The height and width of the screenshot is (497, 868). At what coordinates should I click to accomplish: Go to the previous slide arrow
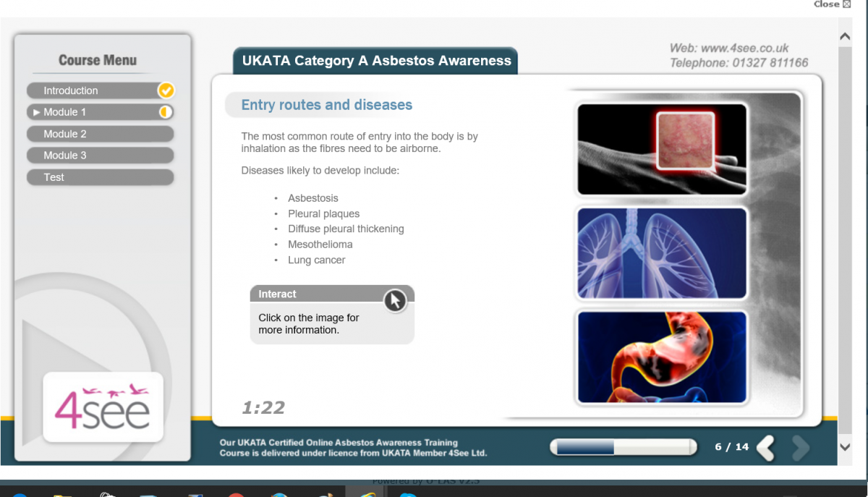point(766,448)
